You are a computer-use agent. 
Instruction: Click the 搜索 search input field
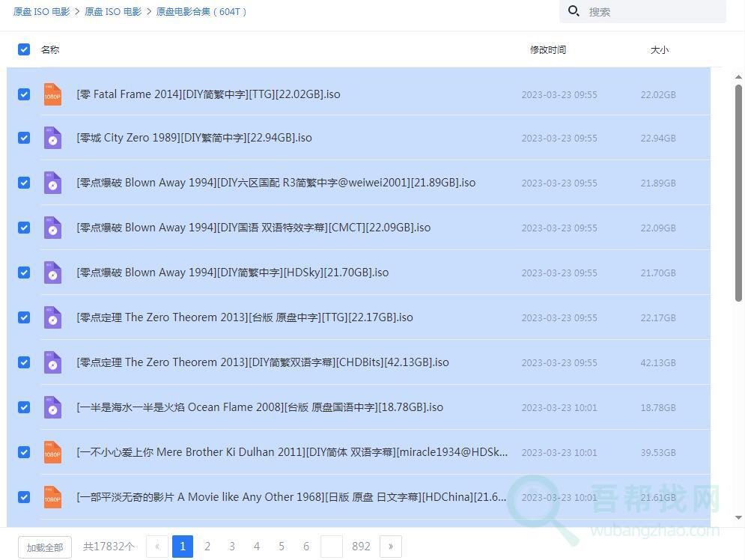651,12
